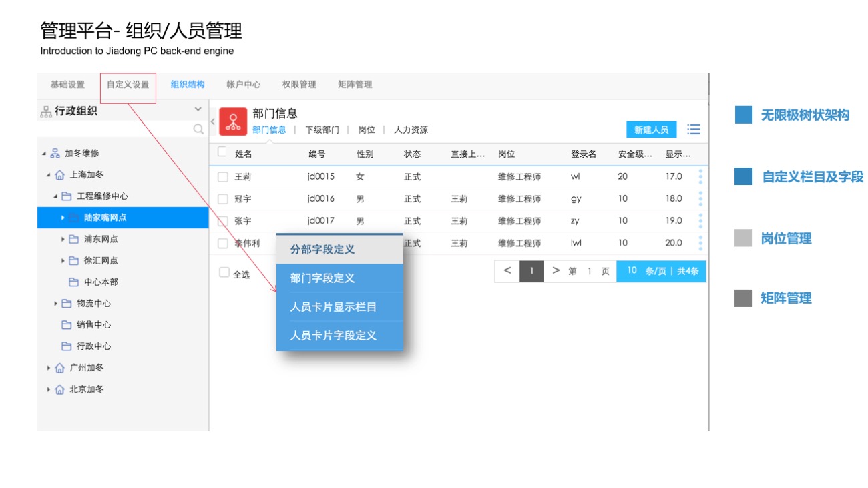Screen dimensions: 868x488
Task: Click the three-dot menu on 李伟利's row
Action: click(700, 243)
